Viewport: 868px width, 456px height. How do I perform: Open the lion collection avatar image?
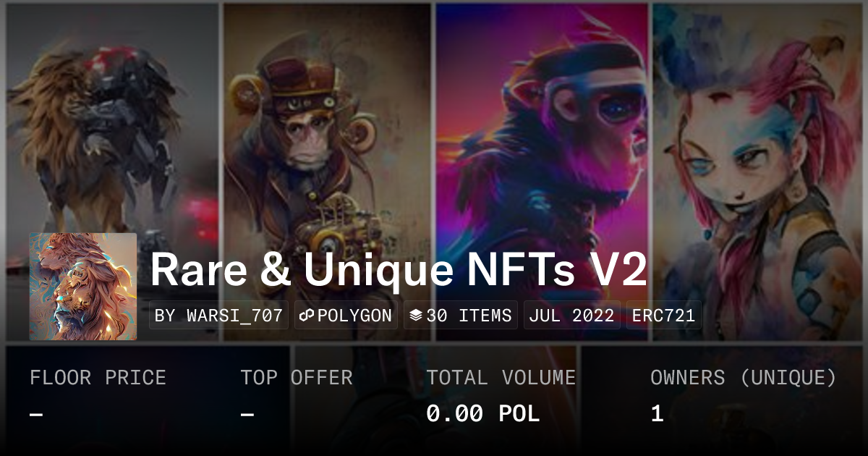pyautogui.click(x=83, y=287)
